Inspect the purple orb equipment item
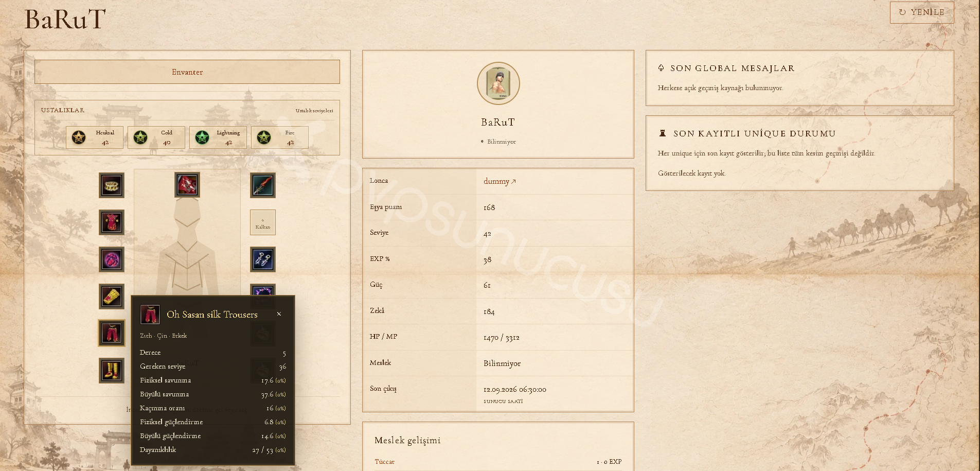This screenshot has width=980, height=471. point(112,259)
